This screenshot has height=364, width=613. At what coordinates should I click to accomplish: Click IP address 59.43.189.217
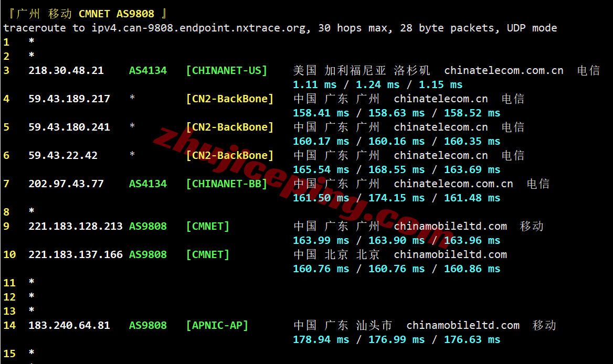69,99
